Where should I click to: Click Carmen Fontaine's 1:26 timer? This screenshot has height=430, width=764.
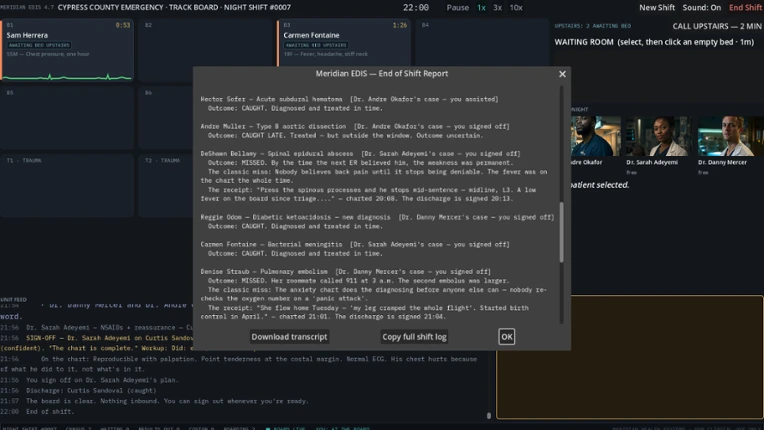pyautogui.click(x=400, y=25)
